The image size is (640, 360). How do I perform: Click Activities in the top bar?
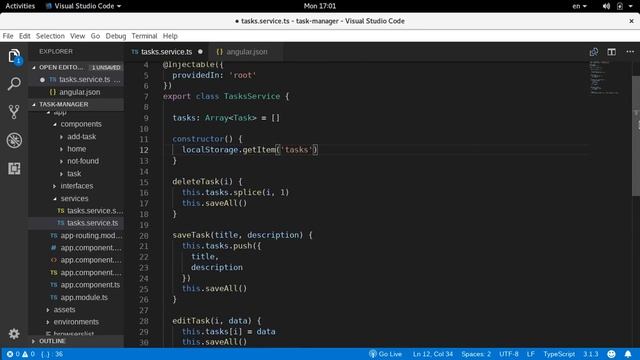pyautogui.click(x=20, y=6)
